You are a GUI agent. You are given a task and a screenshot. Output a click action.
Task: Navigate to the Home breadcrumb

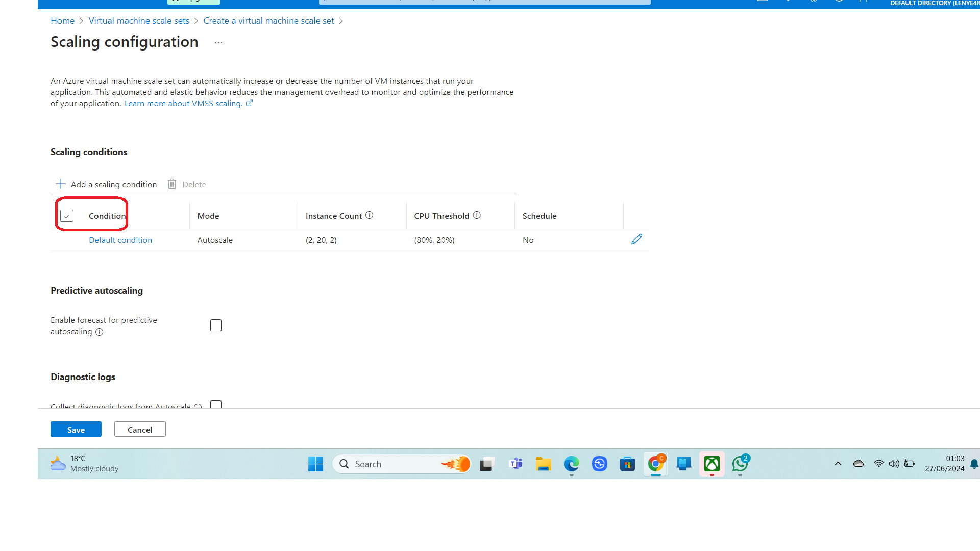[x=62, y=21]
